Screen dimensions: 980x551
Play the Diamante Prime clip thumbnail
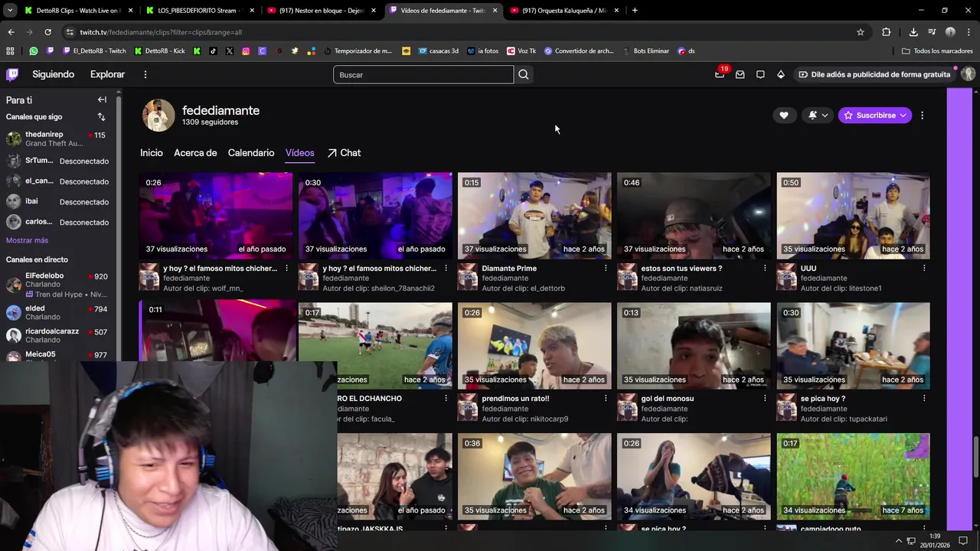[x=534, y=215]
